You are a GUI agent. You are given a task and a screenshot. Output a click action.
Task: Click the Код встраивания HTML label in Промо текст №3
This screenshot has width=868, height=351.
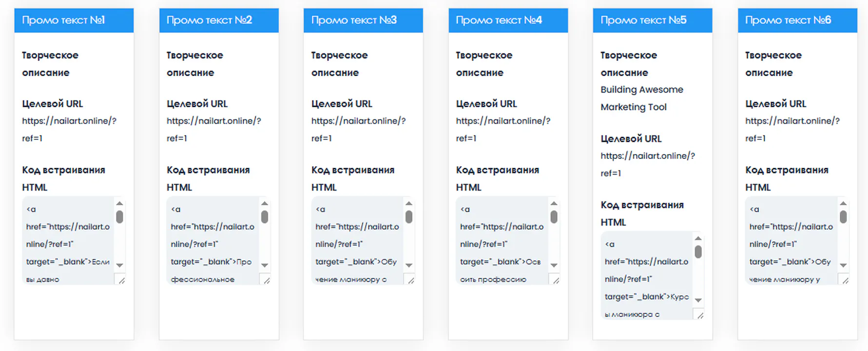352,178
